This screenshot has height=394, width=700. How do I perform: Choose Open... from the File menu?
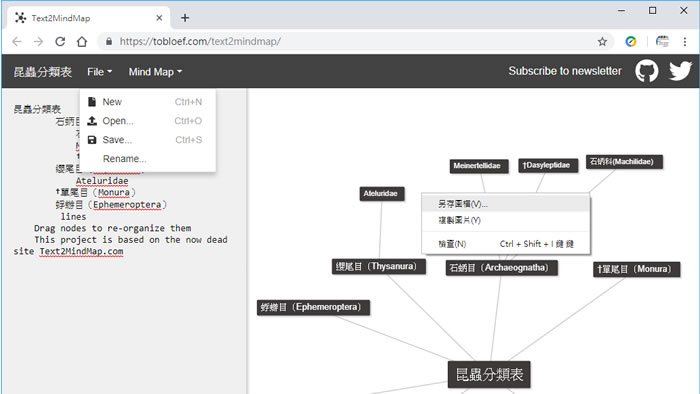tap(148, 121)
